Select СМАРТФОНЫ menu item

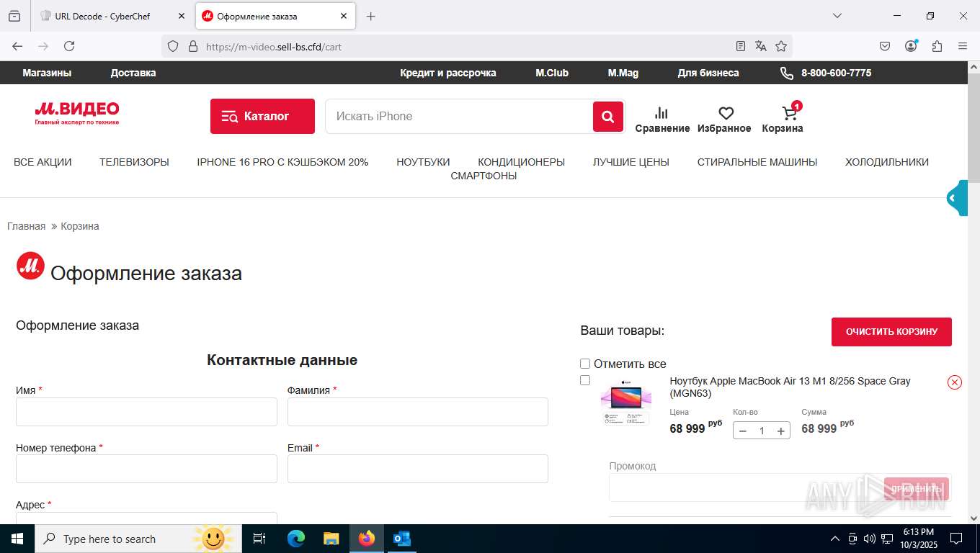(484, 176)
